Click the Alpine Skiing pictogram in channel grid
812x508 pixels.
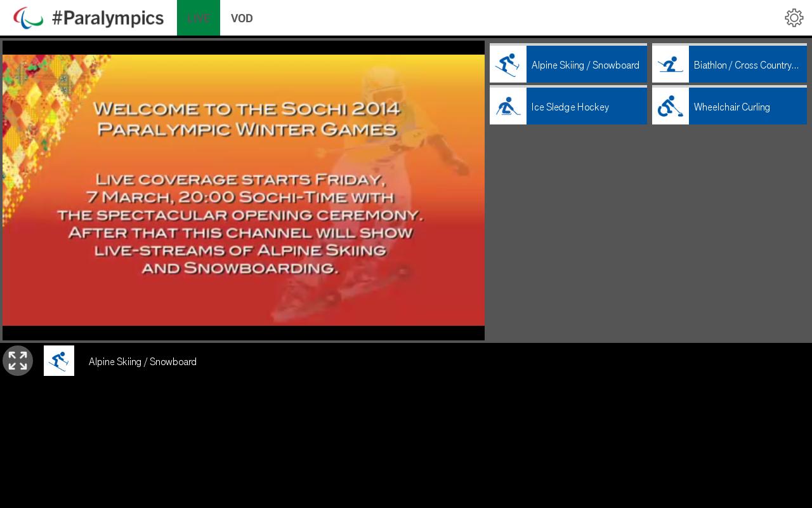tap(508, 64)
